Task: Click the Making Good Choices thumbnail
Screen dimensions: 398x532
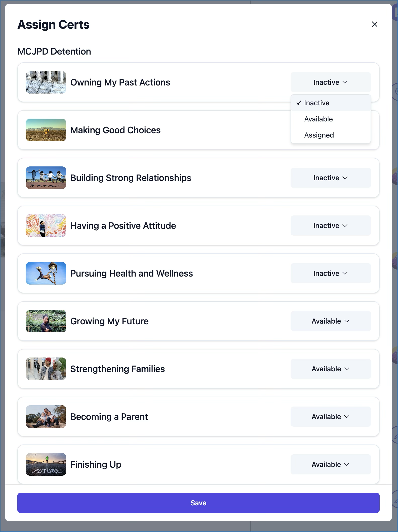Action: pyautogui.click(x=46, y=130)
